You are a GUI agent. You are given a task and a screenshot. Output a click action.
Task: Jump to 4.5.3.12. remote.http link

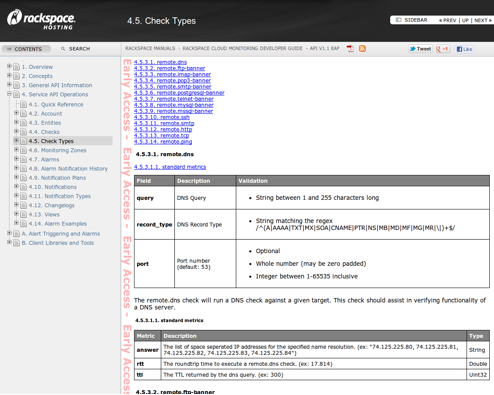[x=163, y=129]
